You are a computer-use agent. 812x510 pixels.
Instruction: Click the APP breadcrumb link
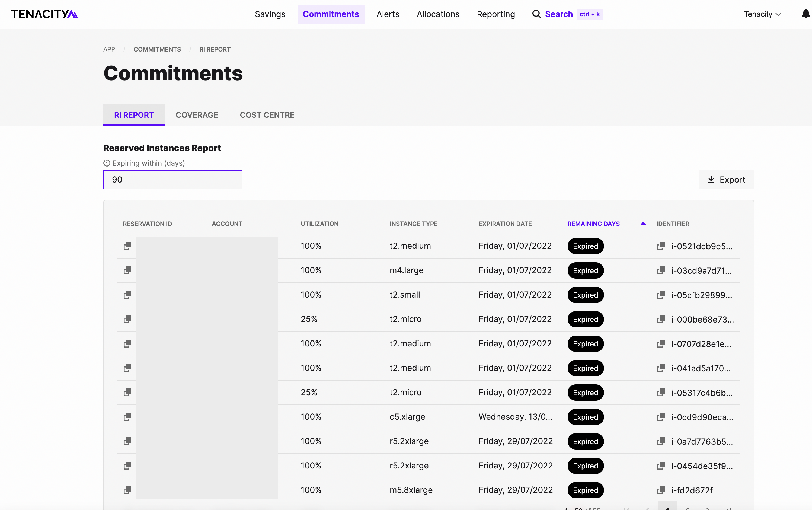tap(109, 49)
